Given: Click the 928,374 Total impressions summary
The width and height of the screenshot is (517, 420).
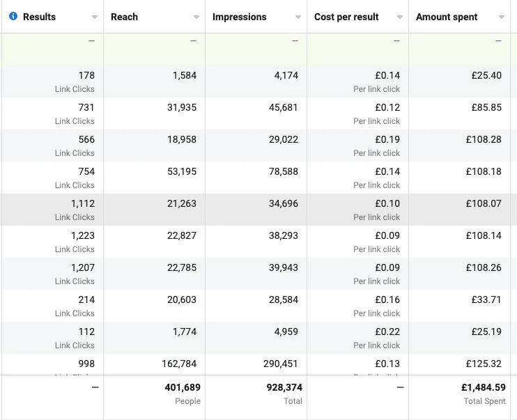Looking at the screenshot, I should 284,394.
